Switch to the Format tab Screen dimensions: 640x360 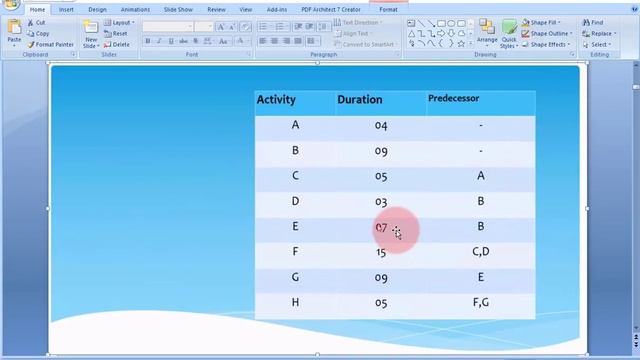point(388,9)
